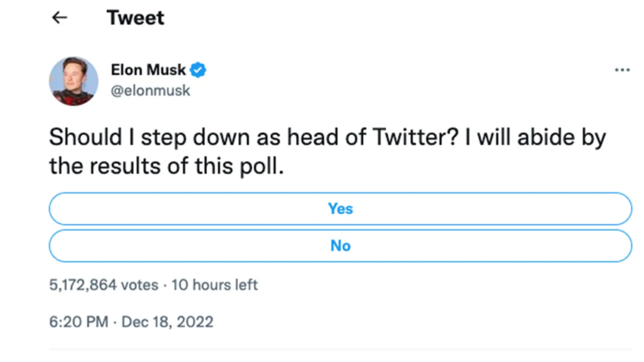644x362 pixels.
Task: Open the @elonmusk handle link
Action: pyautogui.click(x=151, y=90)
